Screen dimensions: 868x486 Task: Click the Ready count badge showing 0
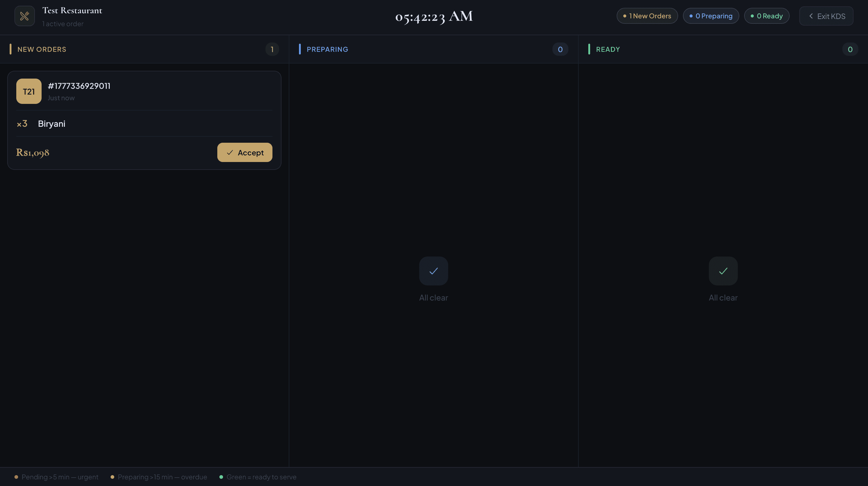click(850, 49)
